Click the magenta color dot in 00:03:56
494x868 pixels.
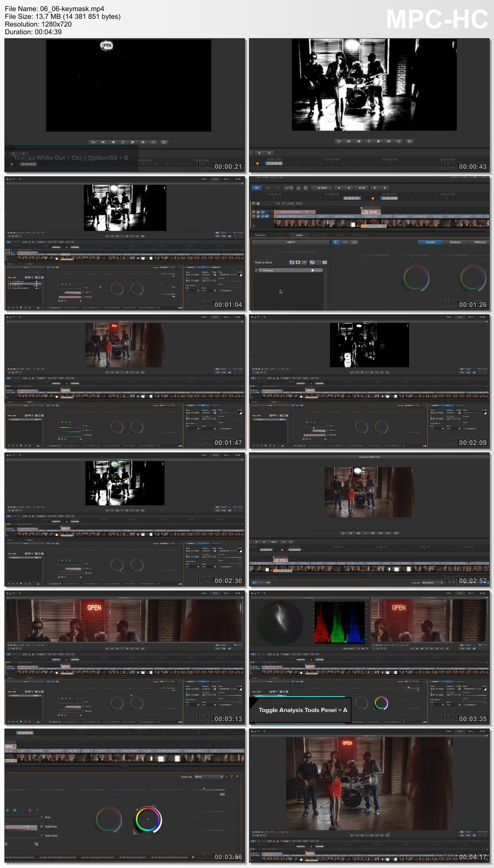pos(30,810)
